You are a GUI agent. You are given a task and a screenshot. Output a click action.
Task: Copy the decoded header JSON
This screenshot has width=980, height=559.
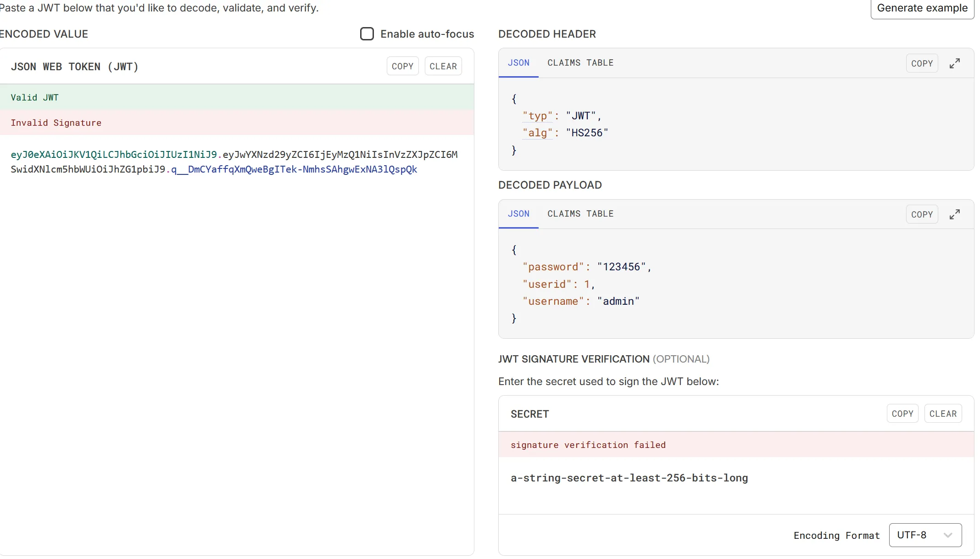pos(921,63)
